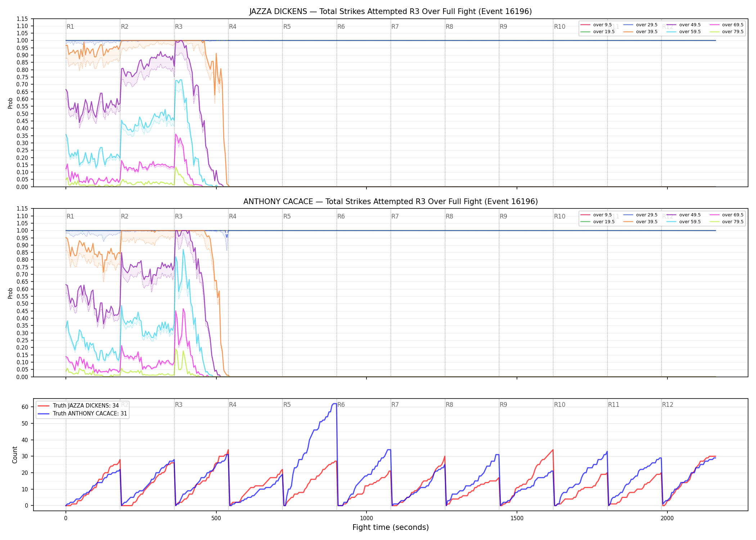Click the '500' x-axis tick label

pyautogui.click(x=216, y=518)
